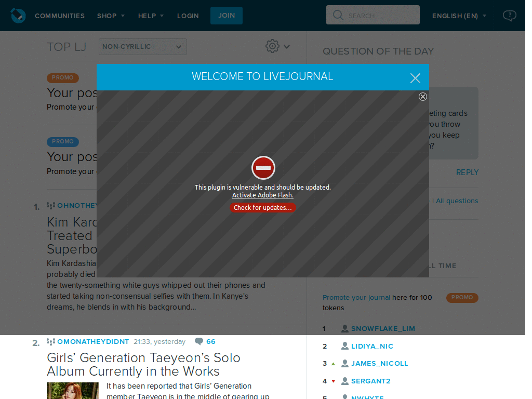Open the Non-Cyrillic category dropdown
The width and height of the screenshot is (532, 399).
(142, 47)
